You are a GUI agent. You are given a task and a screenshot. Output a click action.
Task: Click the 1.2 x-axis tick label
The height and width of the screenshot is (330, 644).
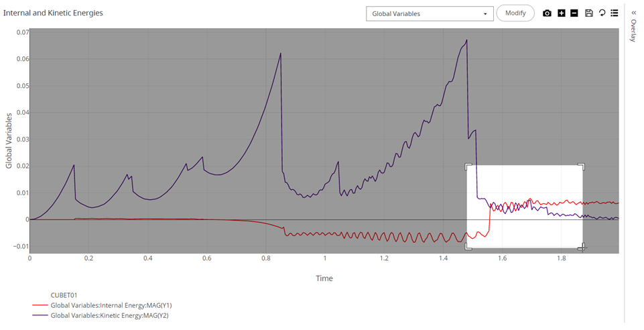point(384,258)
